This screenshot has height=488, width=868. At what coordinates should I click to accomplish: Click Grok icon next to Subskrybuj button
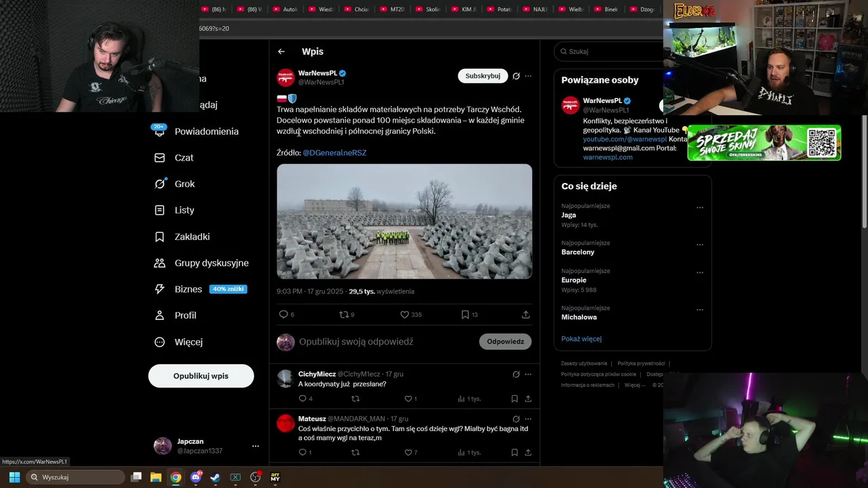pos(516,76)
